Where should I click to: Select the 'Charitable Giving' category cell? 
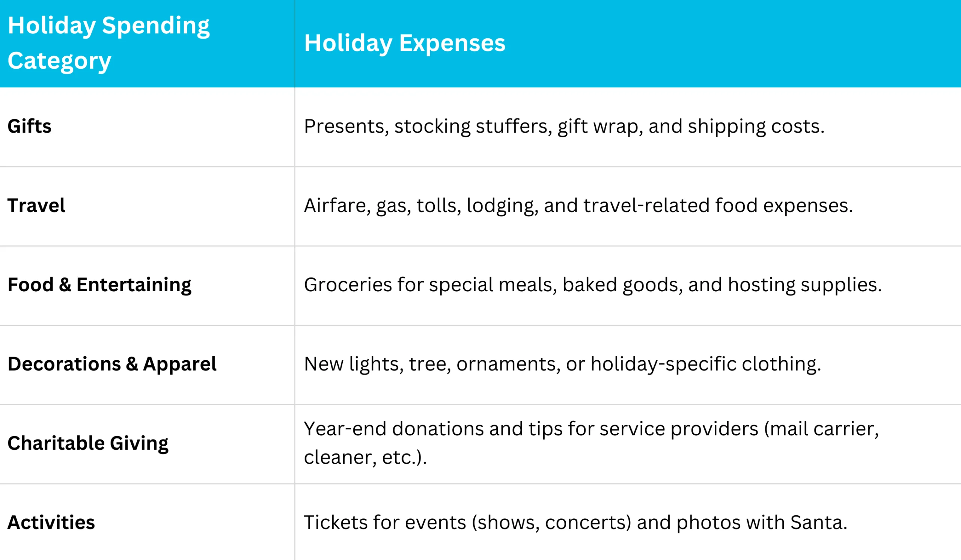88,443
